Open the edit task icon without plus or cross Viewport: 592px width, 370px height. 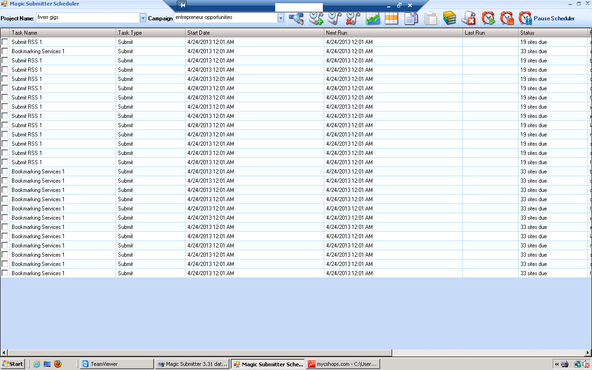tap(334, 18)
